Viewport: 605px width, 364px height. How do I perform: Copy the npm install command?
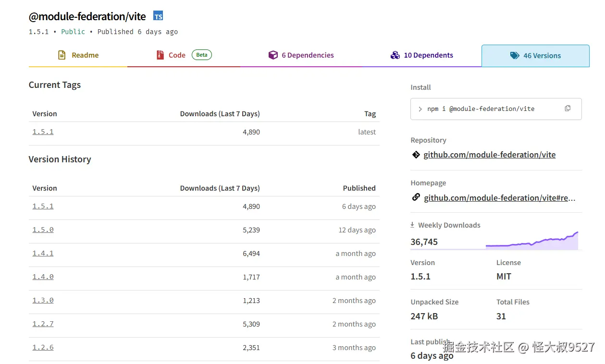tap(568, 109)
